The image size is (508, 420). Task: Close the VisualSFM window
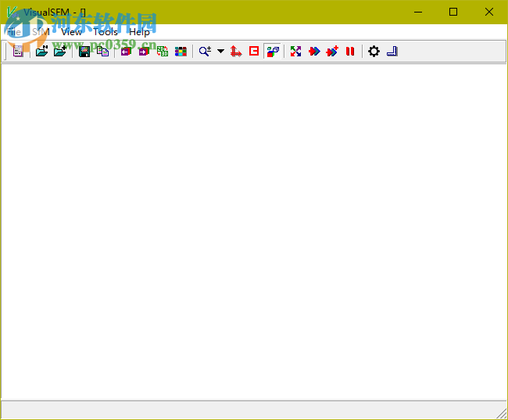(489, 12)
